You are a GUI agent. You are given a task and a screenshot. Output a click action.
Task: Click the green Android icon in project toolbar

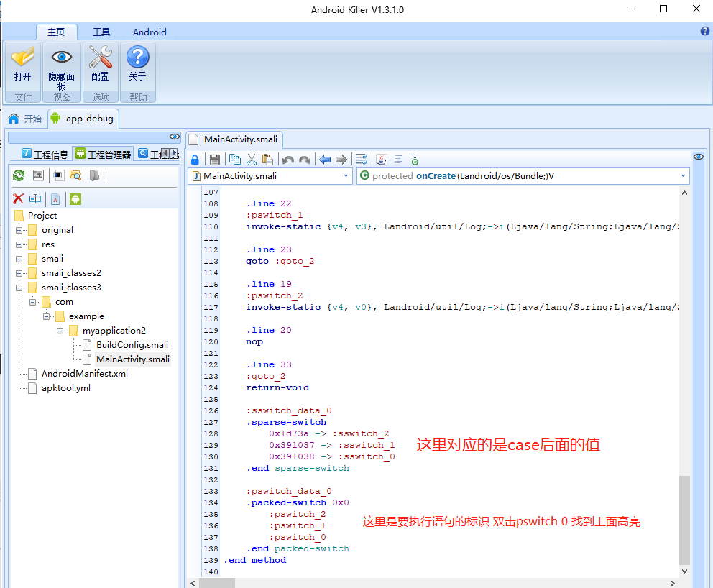[75, 198]
